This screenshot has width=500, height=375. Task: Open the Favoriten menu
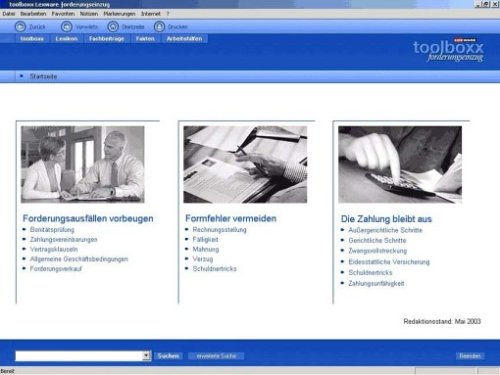(x=63, y=14)
